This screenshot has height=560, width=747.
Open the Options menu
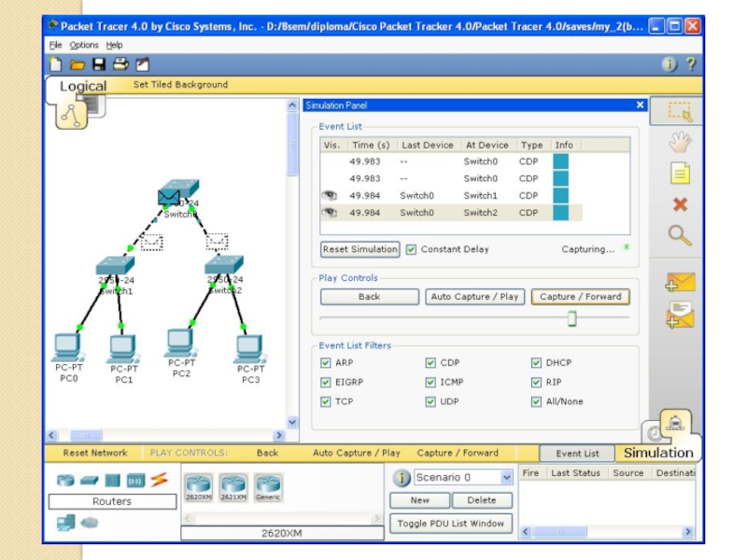pyautogui.click(x=83, y=45)
